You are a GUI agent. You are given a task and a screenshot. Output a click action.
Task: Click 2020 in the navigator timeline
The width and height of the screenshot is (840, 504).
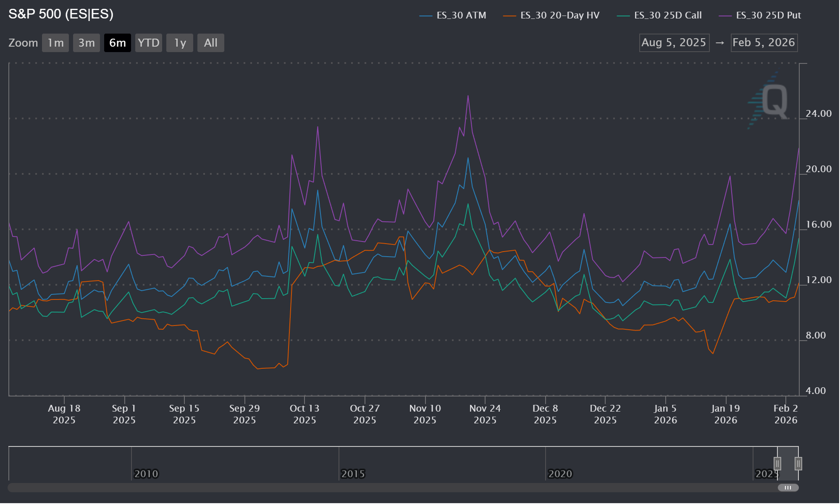[560, 474]
